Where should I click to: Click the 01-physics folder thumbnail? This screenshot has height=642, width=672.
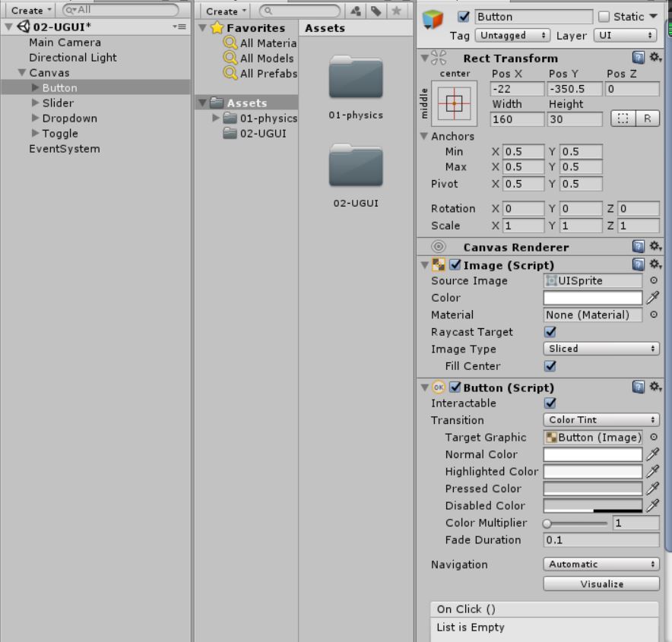[356, 77]
